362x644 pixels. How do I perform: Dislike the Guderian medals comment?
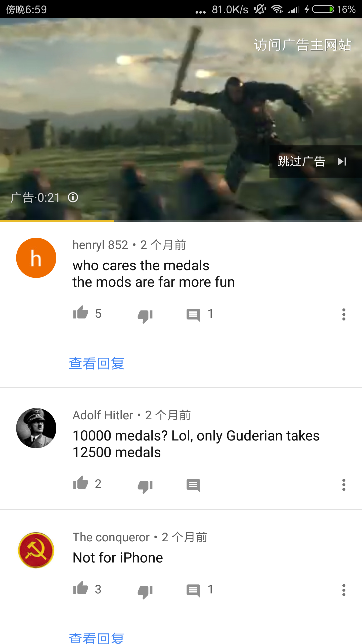click(x=145, y=486)
